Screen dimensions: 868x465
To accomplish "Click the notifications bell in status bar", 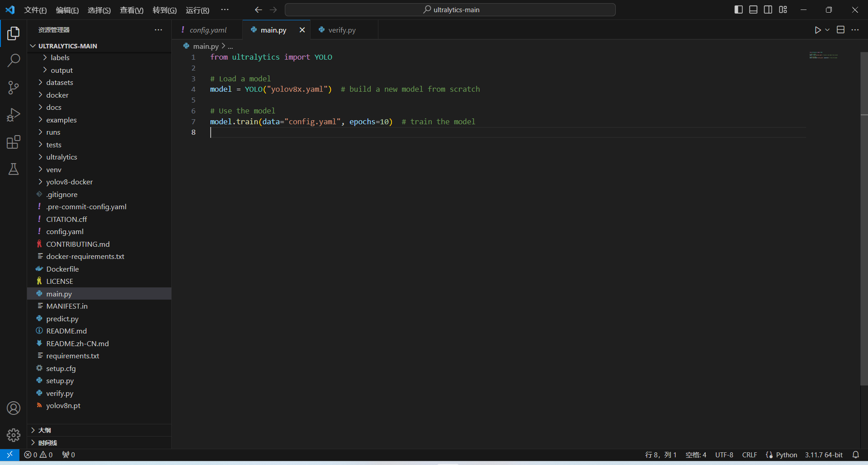I will click(855, 455).
